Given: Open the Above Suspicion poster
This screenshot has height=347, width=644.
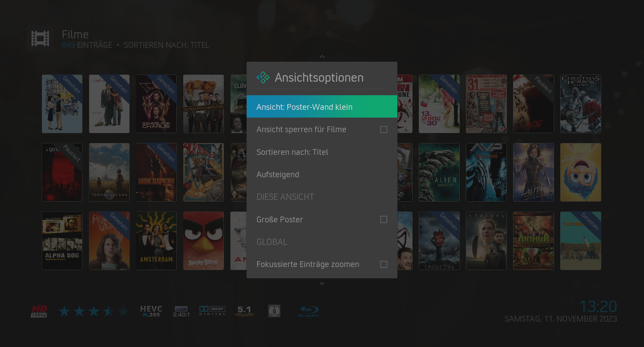Looking at the screenshot, I should coord(156,172).
